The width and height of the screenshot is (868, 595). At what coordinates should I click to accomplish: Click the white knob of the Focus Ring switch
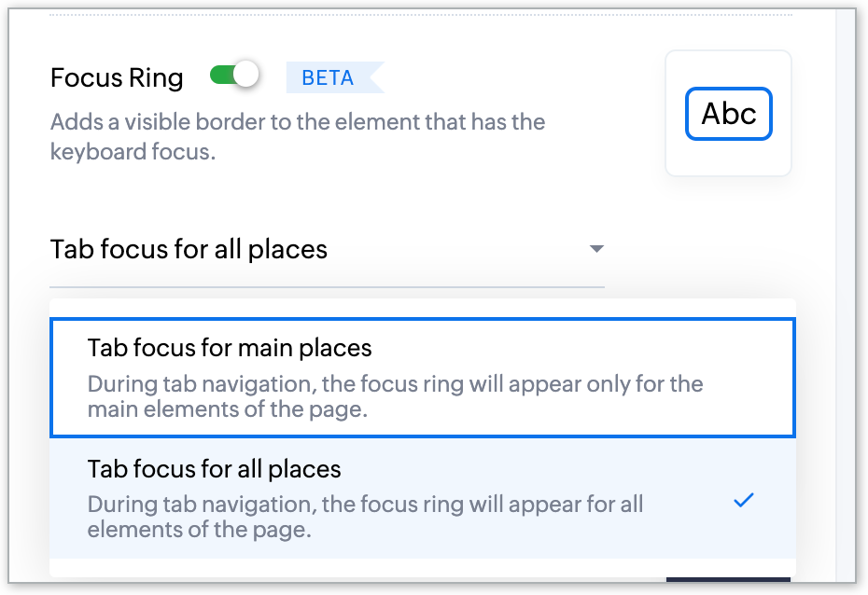tap(245, 76)
